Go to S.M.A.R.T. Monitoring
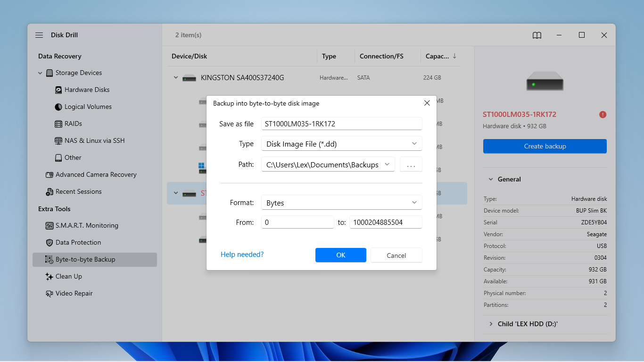 tap(87, 226)
